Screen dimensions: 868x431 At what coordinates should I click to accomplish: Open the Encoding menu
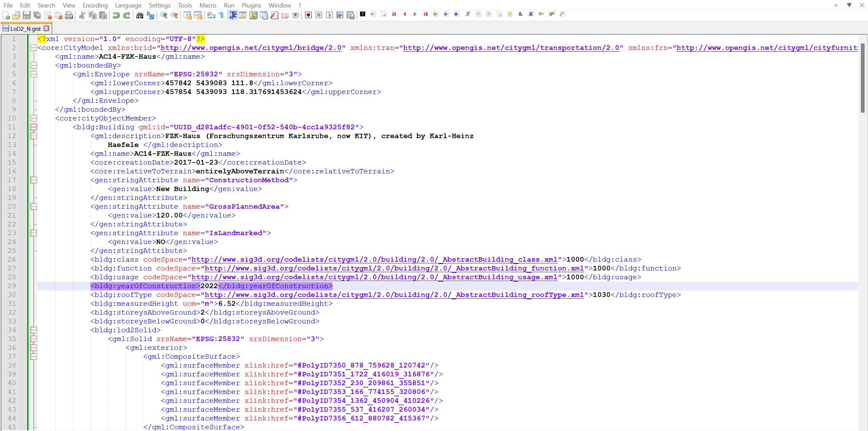coord(95,5)
